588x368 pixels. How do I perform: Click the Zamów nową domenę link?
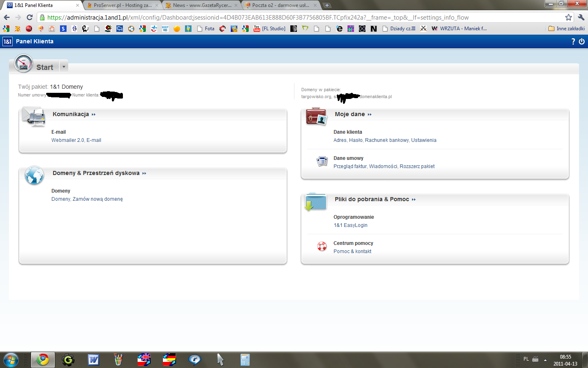point(98,199)
